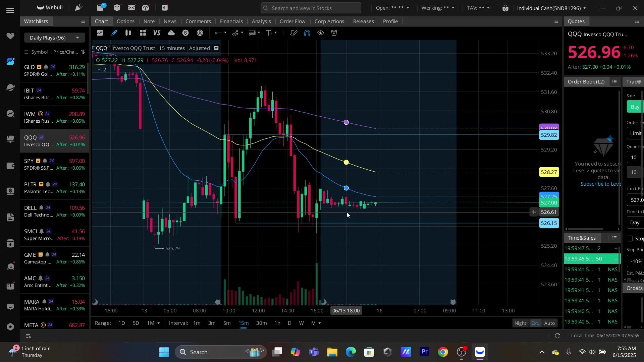Open the cloud saved layouts icon
The image size is (644, 362).
(x=171, y=33)
